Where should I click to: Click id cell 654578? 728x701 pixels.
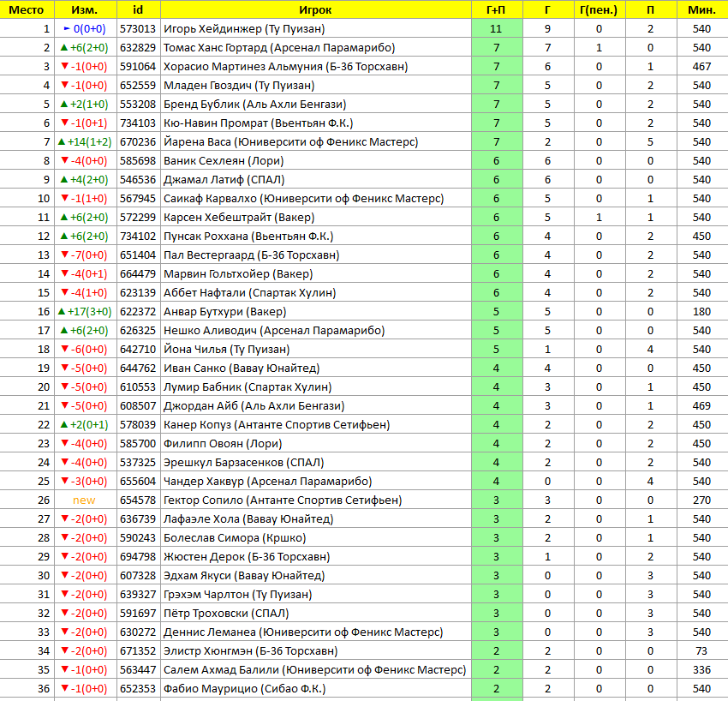click(x=138, y=500)
